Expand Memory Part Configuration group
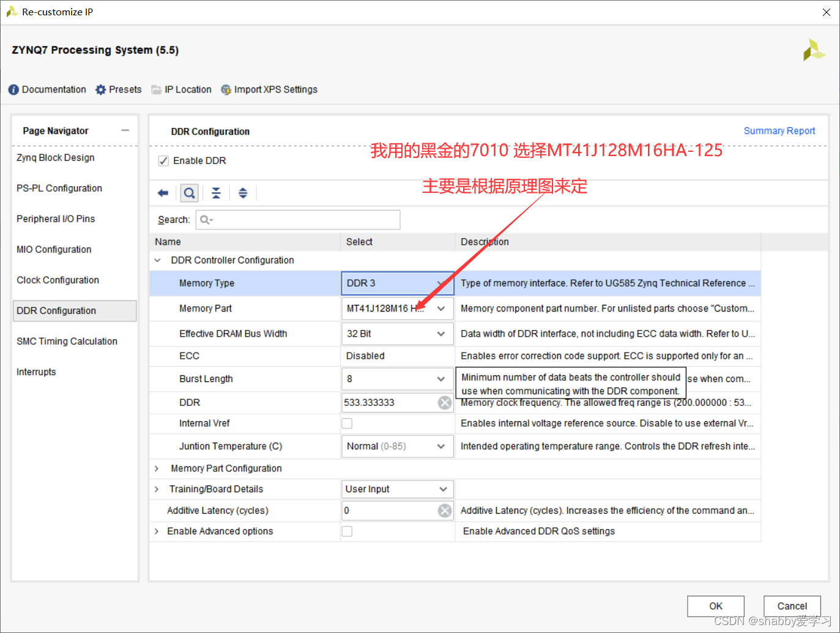The height and width of the screenshot is (633, 840). coord(157,468)
